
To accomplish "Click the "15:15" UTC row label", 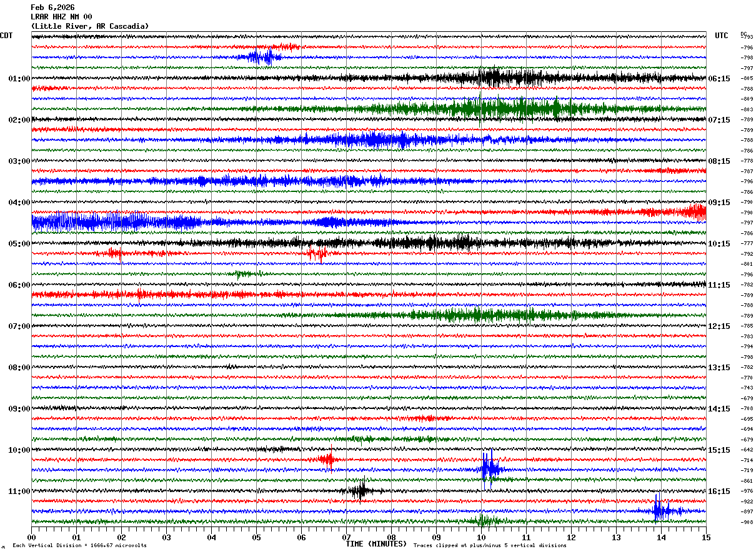I will tap(719, 450).
